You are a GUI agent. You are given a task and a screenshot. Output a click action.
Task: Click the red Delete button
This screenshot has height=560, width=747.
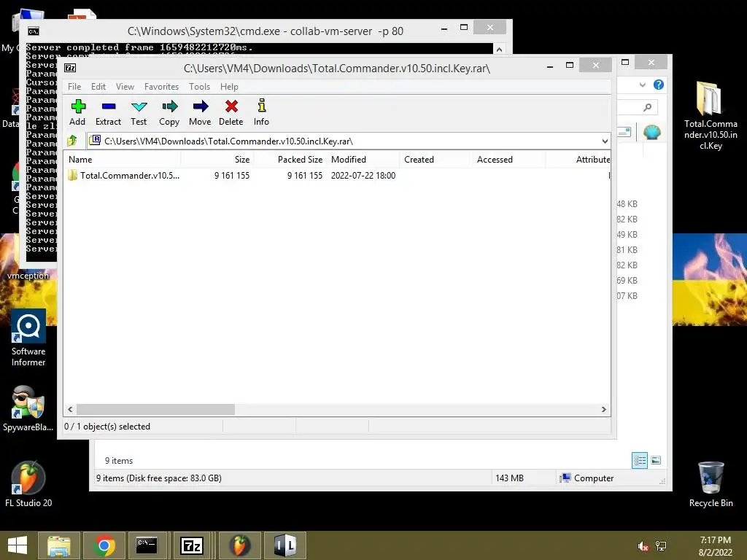(x=231, y=112)
